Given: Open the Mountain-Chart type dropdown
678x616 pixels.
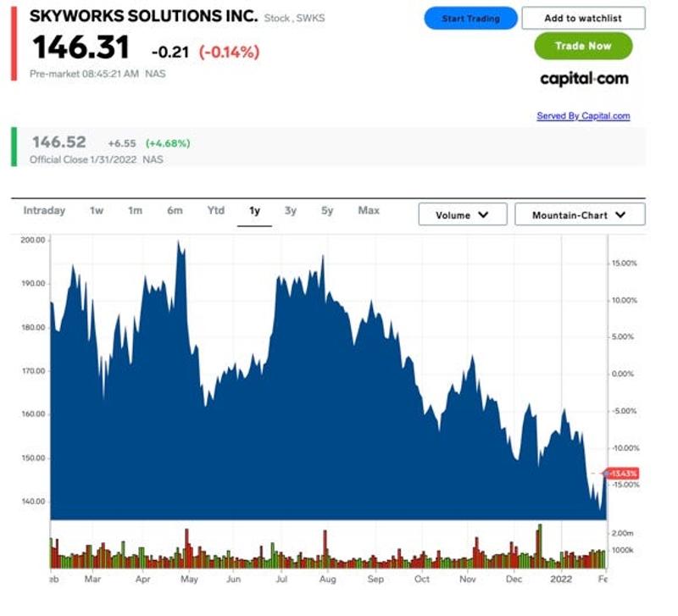Looking at the screenshot, I should click(580, 214).
